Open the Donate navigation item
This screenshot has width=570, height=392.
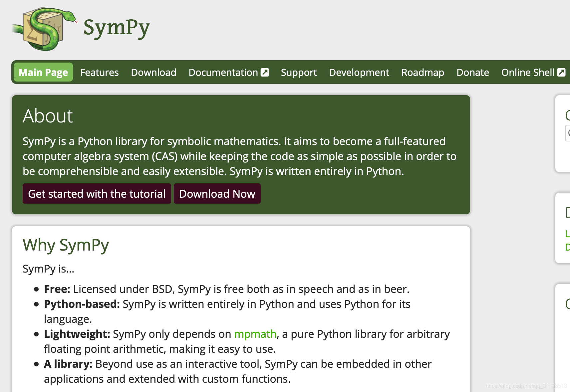click(x=472, y=72)
